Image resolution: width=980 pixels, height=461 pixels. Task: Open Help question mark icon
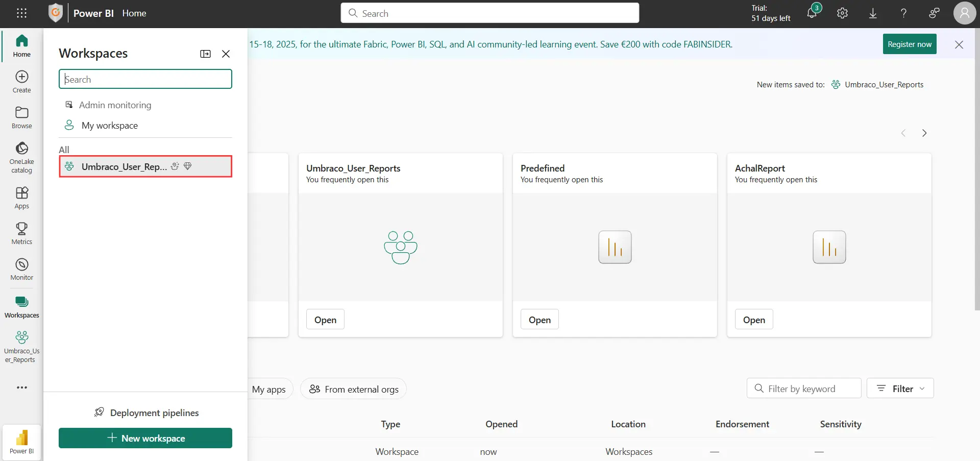(903, 13)
